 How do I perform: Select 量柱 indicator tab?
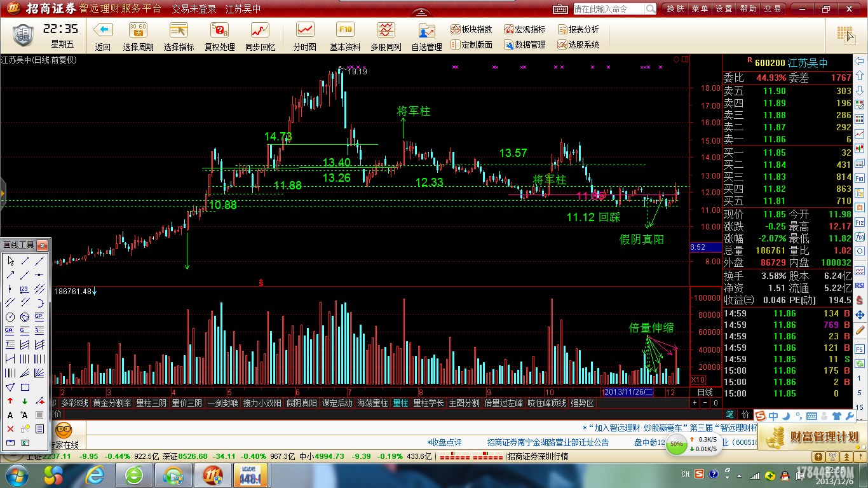click(400, 403)
